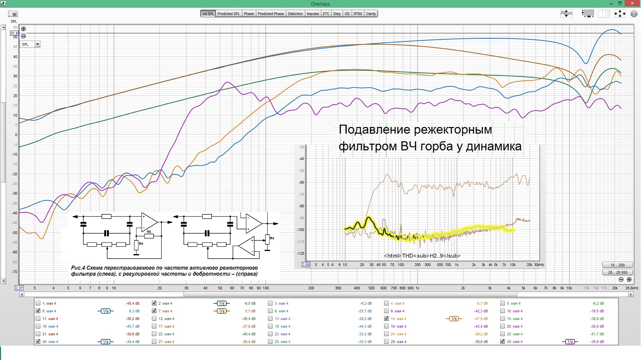Click the trace arithmetic curves icon top right

point(567,14)
